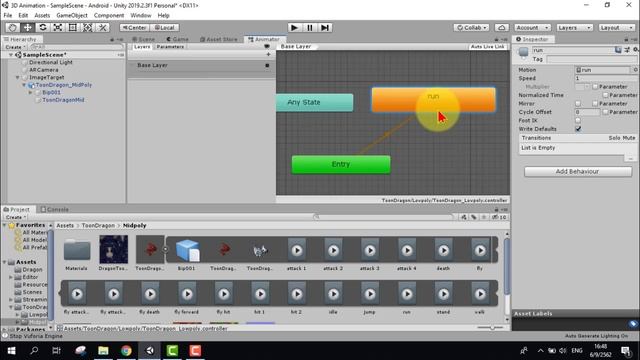This screenshot has width=640, height=360.
Task: Toggle Mirror Parameter checkbox
Action: (595, 103)
